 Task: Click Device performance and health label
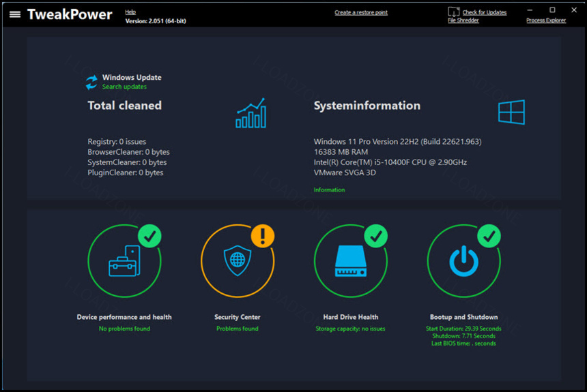124,317
